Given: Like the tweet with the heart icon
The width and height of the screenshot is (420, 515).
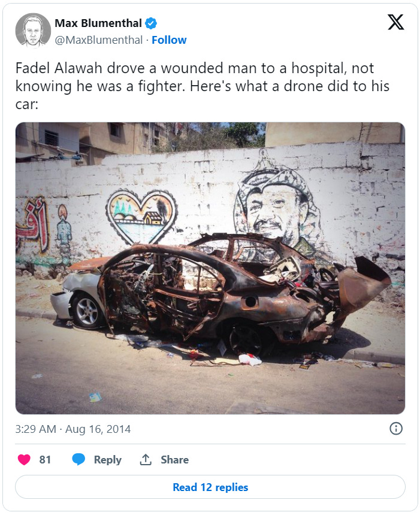Looking at the screenshot, I should tap(24, 459).
